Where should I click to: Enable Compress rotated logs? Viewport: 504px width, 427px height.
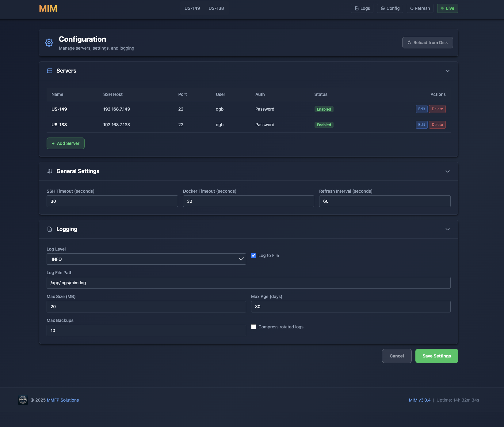[254, 327]
